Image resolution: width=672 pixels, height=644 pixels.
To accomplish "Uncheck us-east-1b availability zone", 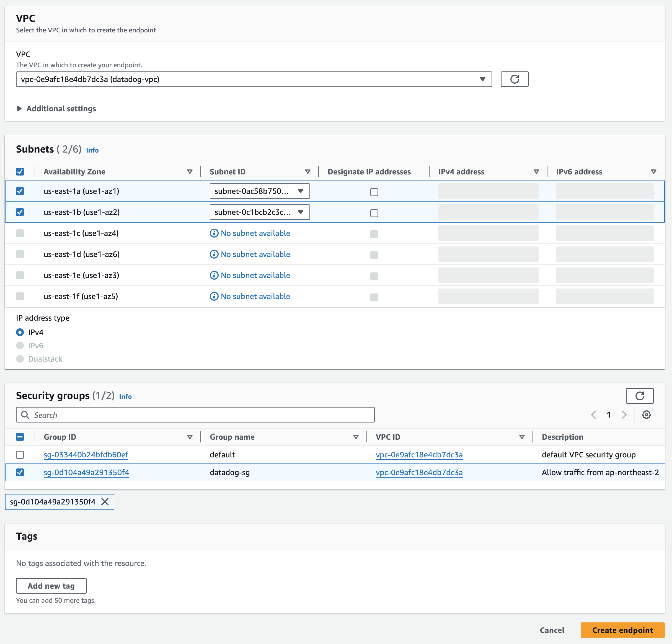I will pyautogui.click(x=20, y=212).
